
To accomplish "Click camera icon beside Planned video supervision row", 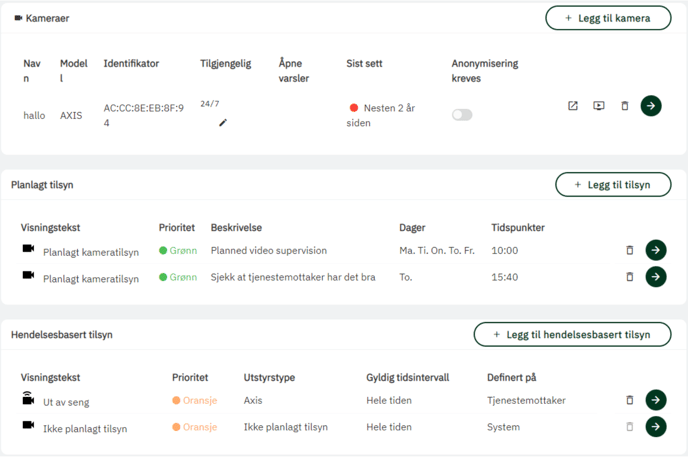I will pyautogui.click(x=29, y=249).
